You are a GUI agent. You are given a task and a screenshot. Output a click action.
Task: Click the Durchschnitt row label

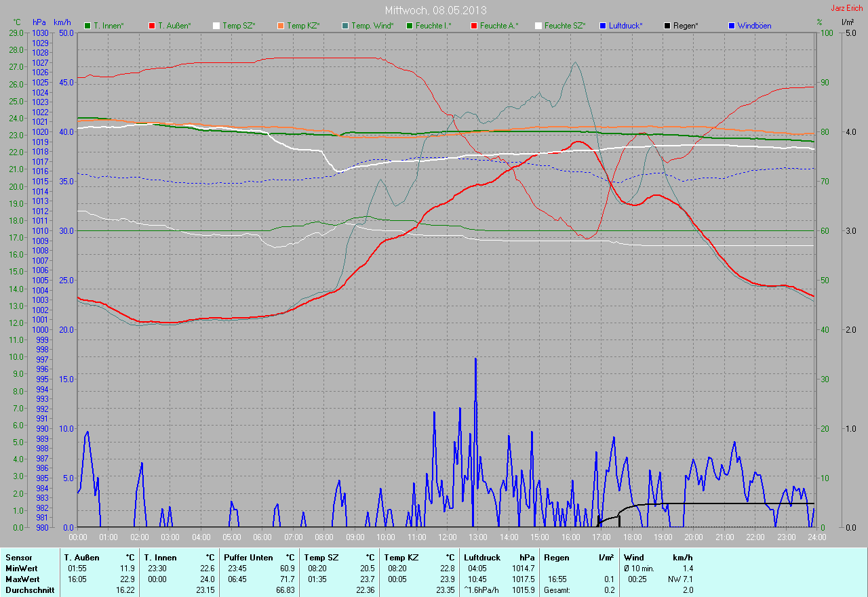[27, 590]
